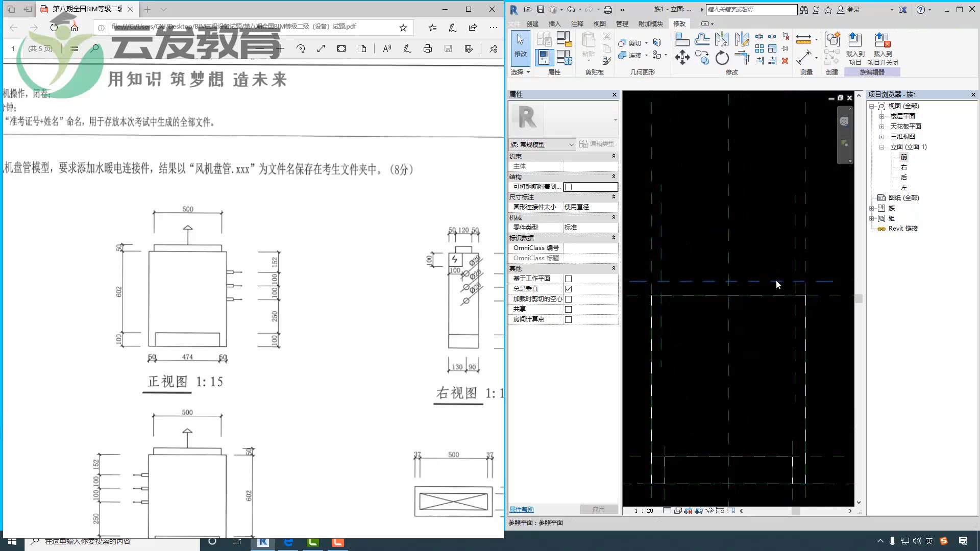The width and height of the screenshot is (980, 551).
Task: Select the Move tool
Action: [682, 58]
